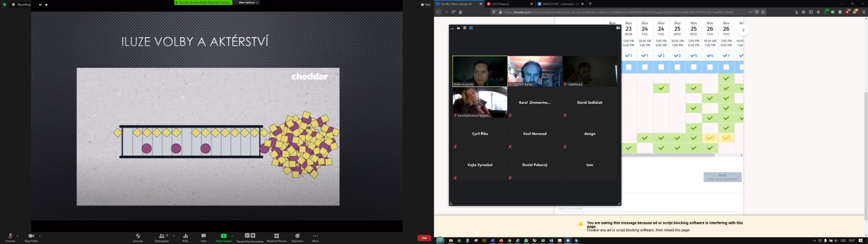This screenshot has height=244, width=868.
Task: Open the Reactions menu
Action: 297,236
